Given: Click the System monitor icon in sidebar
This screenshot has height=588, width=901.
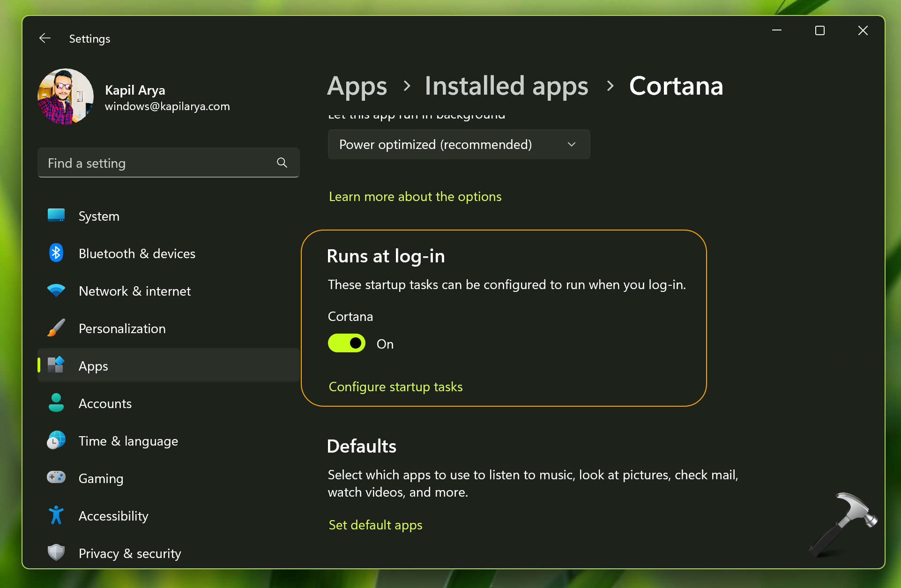Looking at the screenshot, I should [x=56, y=216].
